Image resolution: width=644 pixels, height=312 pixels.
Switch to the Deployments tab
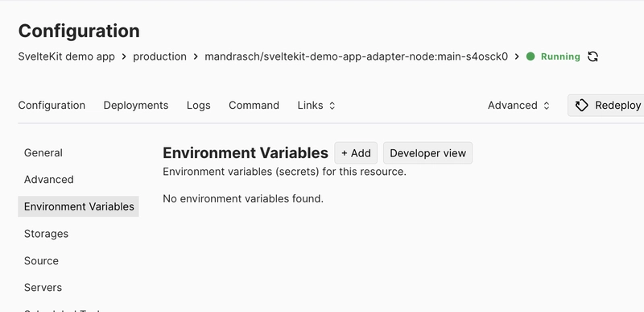click(136, 106)
